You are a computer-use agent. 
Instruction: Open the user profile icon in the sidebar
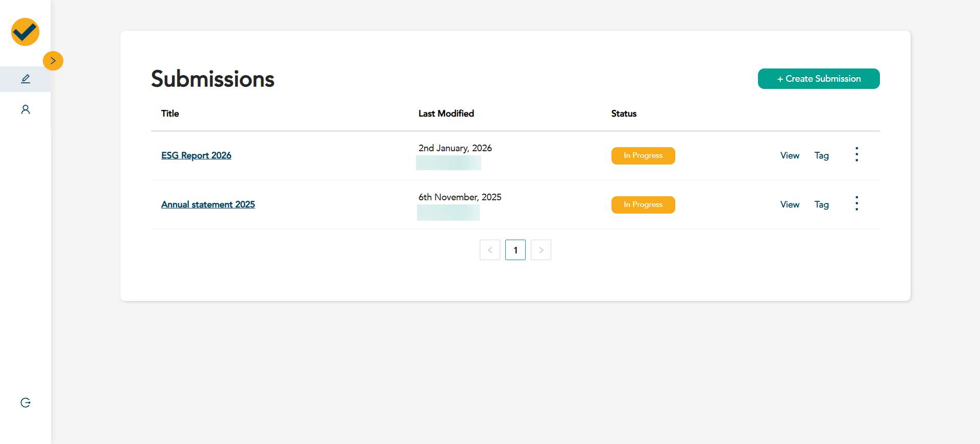pyautogui.click(x=26, y=109)
